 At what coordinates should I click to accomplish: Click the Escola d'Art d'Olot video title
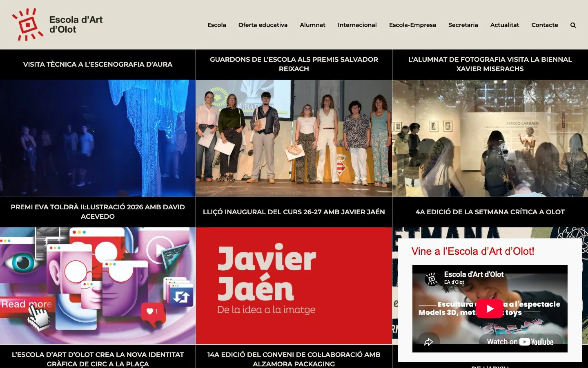(x=474, y=274)
